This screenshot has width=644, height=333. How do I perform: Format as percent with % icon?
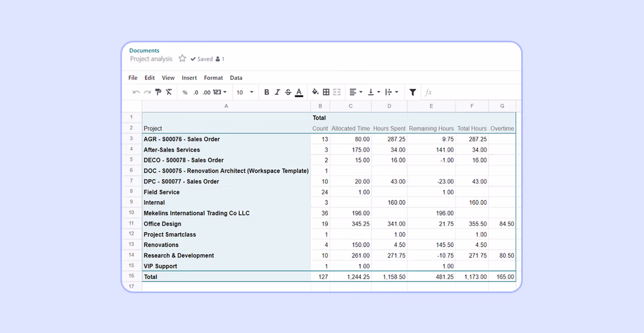[x=185, y=92]
